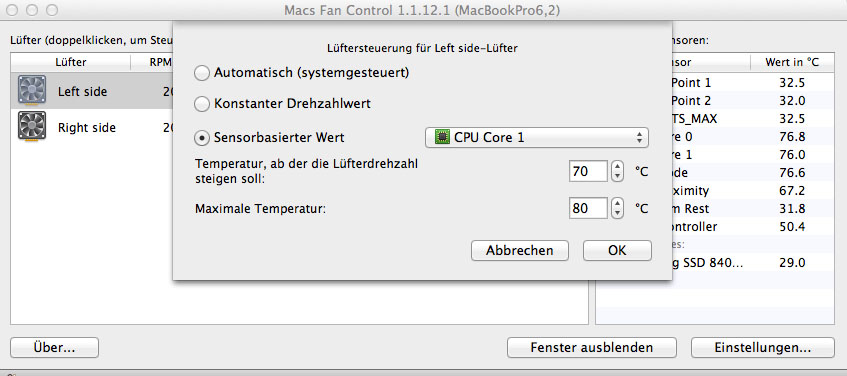Click the 80 °C maximum temperature field
Screen dimensions: 847x376
(x=588, y=207)
